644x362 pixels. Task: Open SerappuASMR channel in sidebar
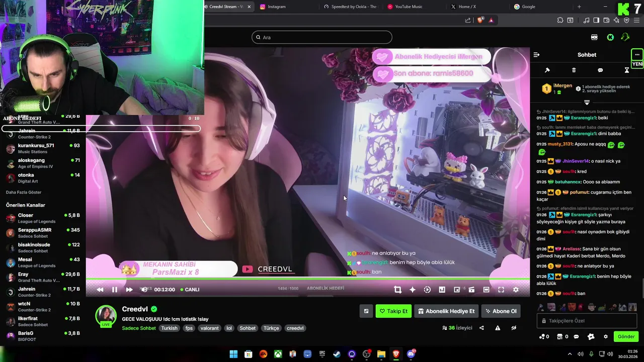43,233
